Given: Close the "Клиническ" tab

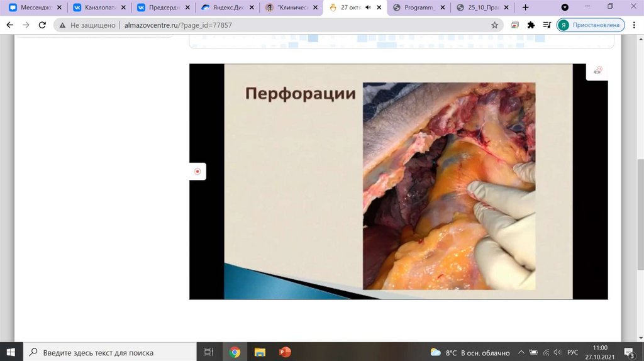Looking at the screenshot, I should (316, 8).
